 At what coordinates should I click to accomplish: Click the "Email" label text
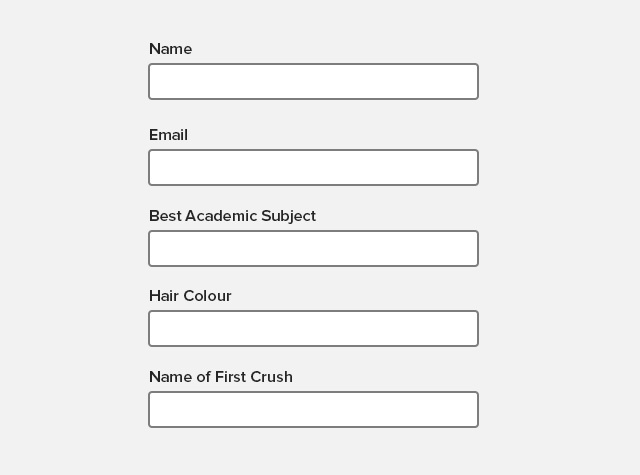(168, 135)
